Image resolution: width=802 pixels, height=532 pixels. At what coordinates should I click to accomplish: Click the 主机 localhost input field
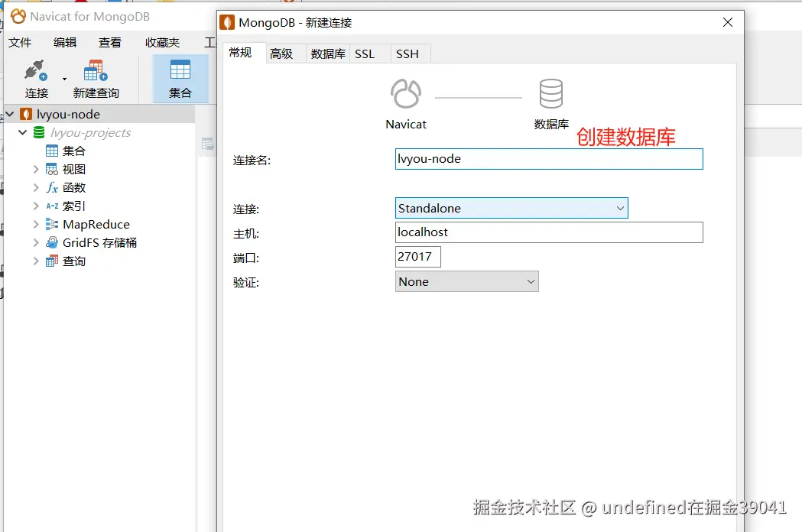tap(549, 232)
